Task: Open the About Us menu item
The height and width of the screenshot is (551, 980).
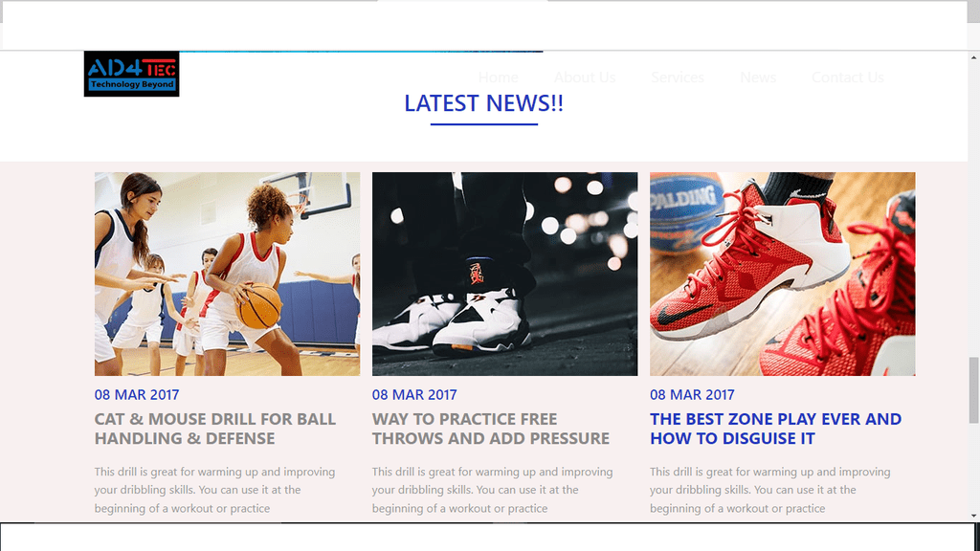Action: pyautogui.click(x=585, y=77)
